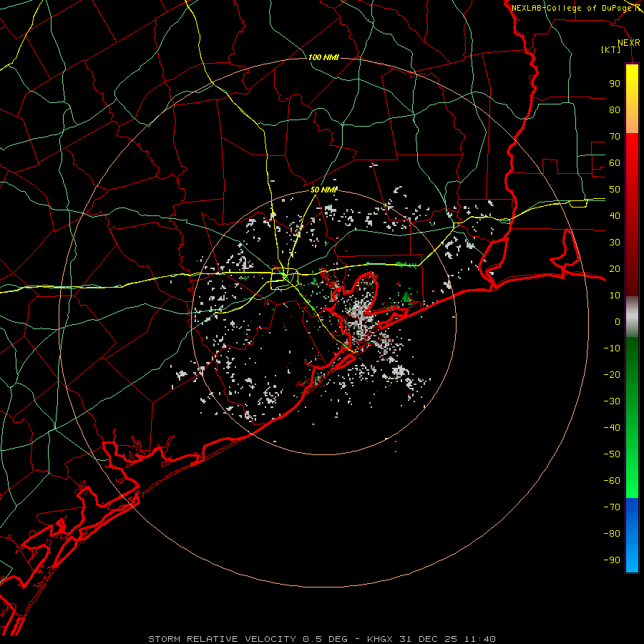Click the 20 value on velocity scale
The width and height of the screenshot is (644, 644).
[615, 268]
